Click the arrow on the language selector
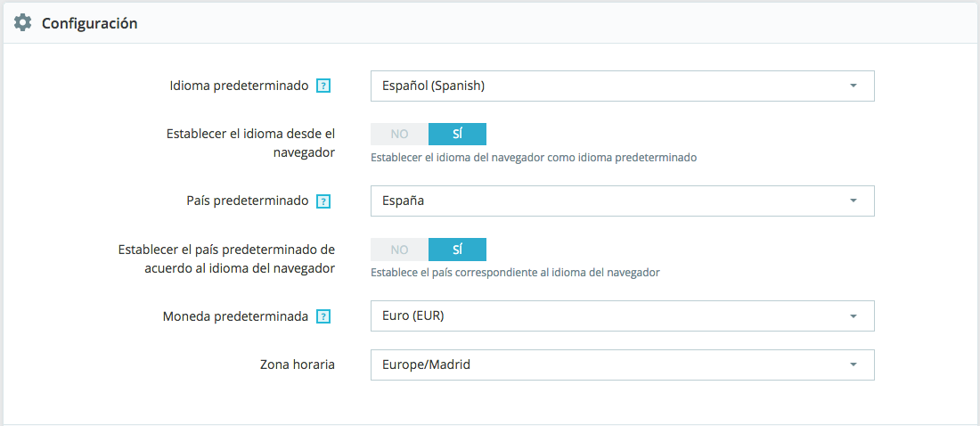The image size is (980, 426). click(853, 86)
